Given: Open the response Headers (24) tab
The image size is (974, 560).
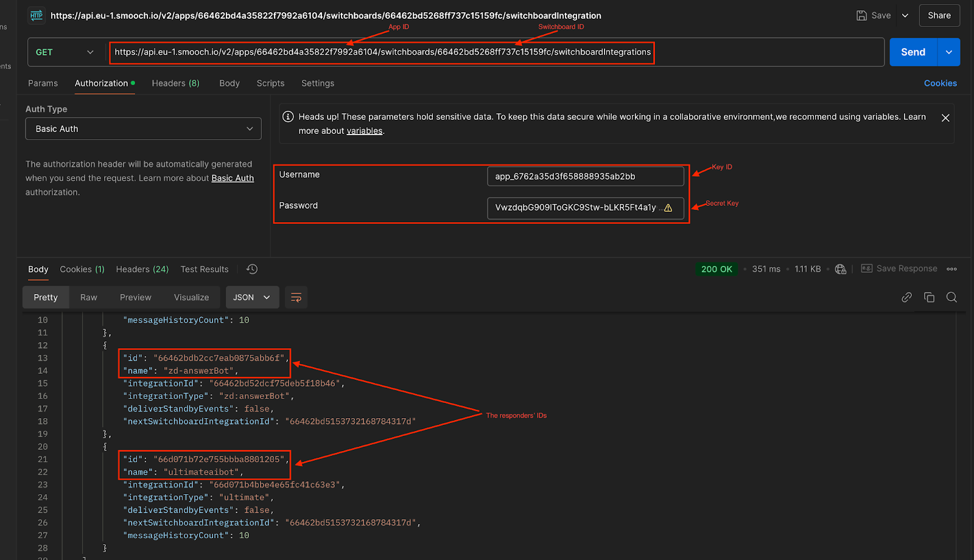Looking at the screenshot, I should coord(142,269).
